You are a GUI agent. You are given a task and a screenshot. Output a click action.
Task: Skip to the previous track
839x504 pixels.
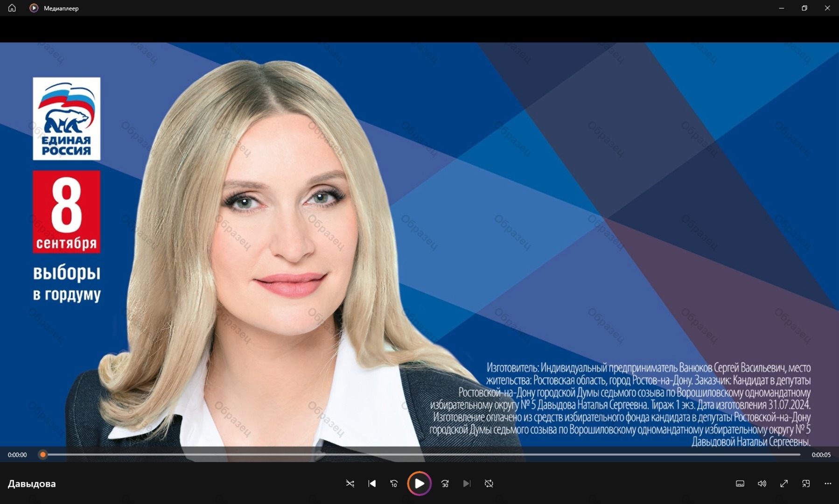372,483
